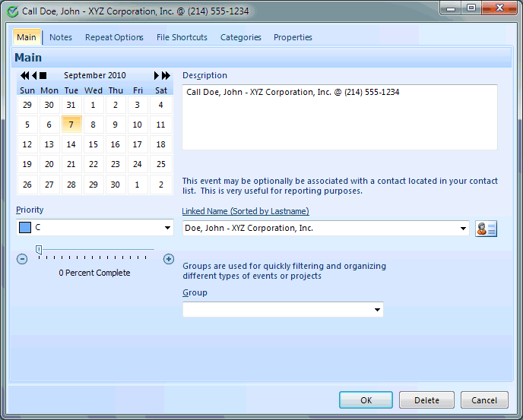Jump forward one year in calendar
The height and width of the screenshot is (420, 523).
coord(166,76)
